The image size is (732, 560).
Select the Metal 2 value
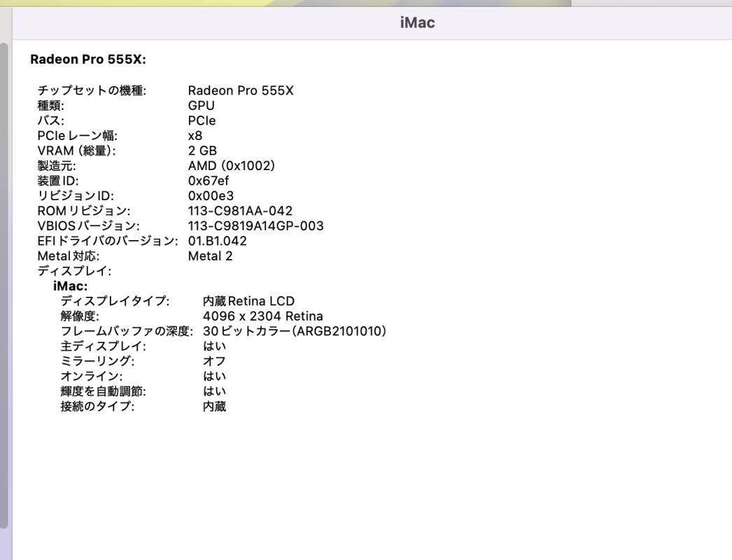(x=210, y=256)
